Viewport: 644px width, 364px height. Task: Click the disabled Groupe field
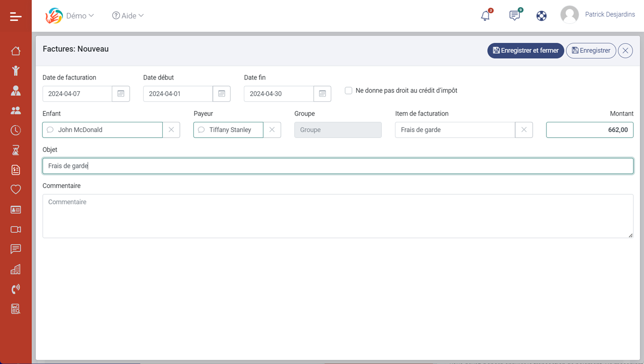pyautogui.click(x=338, y=130)
